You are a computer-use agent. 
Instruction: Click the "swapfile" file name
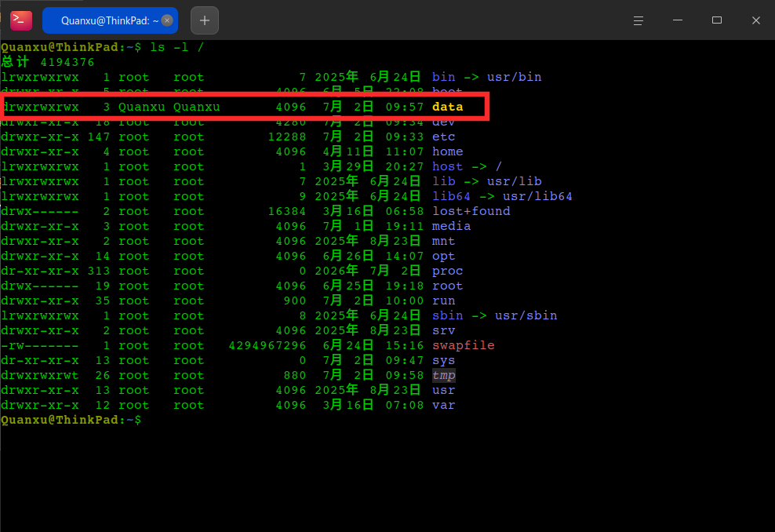tap(464, 345)
